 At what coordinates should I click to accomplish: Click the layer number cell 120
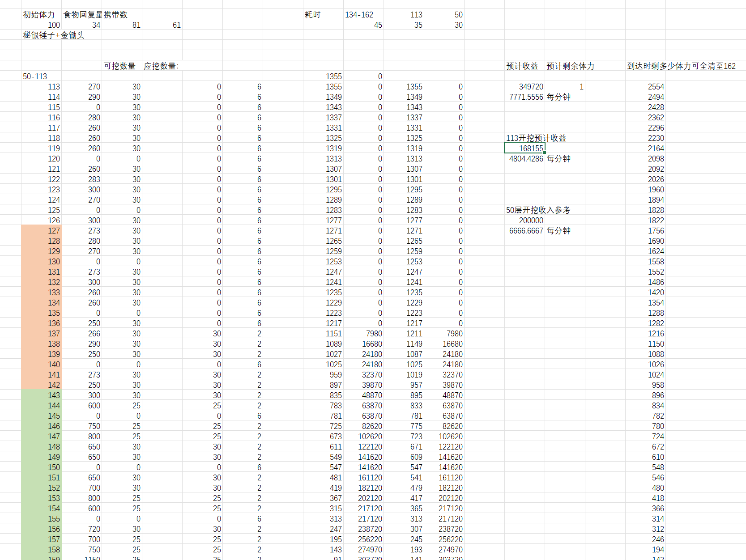point(41,158)
